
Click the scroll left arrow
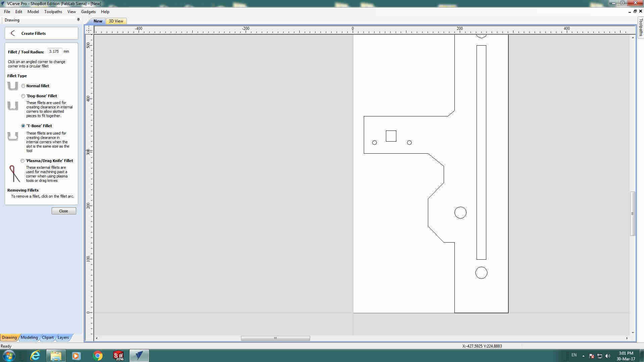click(x=97, y=338)
